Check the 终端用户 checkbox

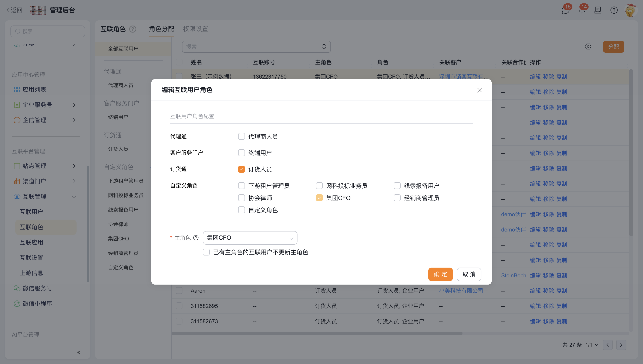click(241, 153)
